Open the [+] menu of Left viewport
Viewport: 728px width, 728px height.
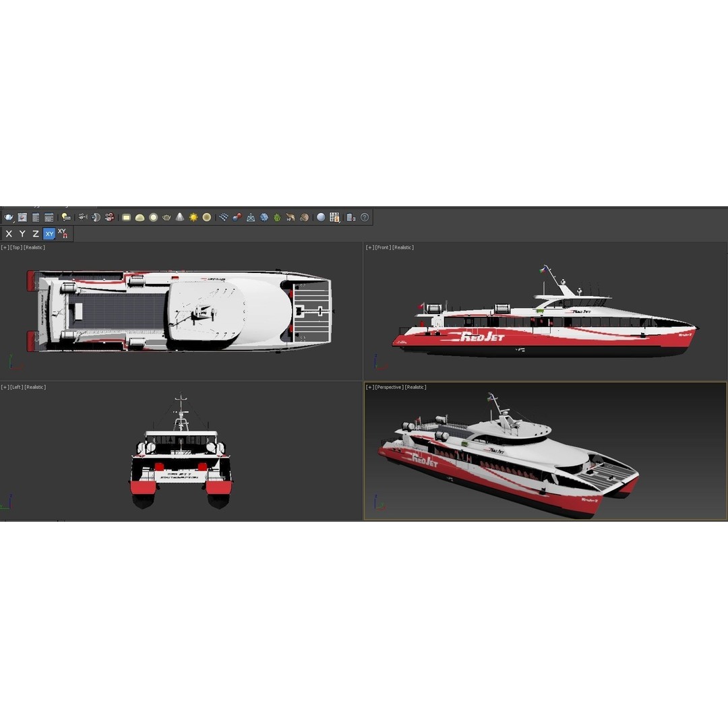tap(5, 387)
